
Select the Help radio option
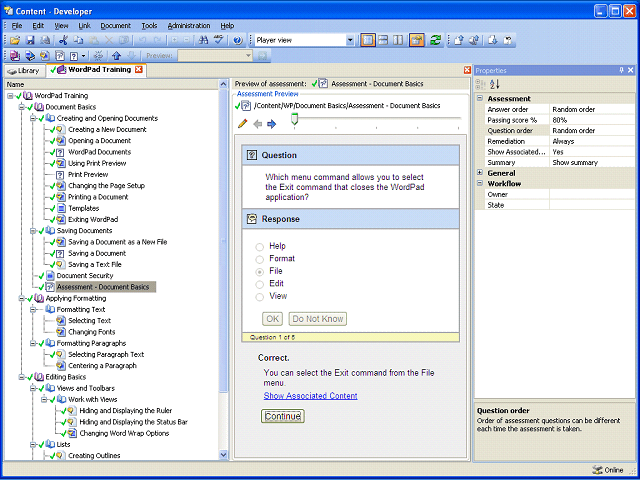click(260, 247)
